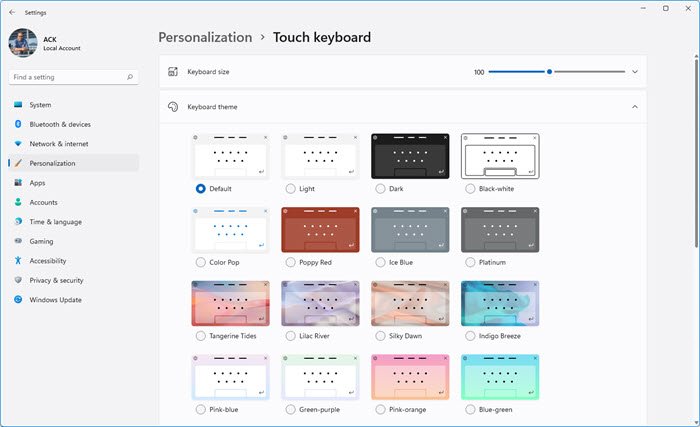
Task: Click the Privacy & security shield icon
Action: tap(18, 280)
